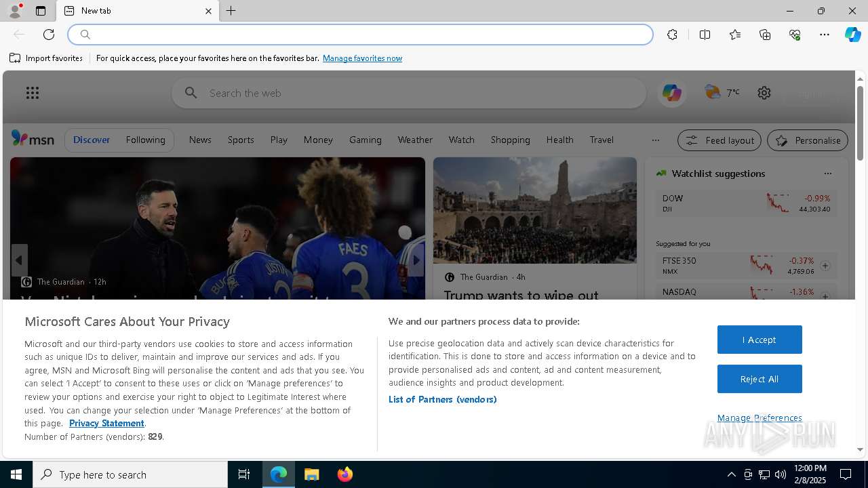The height and width of the screenshot is (488, 868).
Task: Open the tab actions menu icon
Action: 41,11
